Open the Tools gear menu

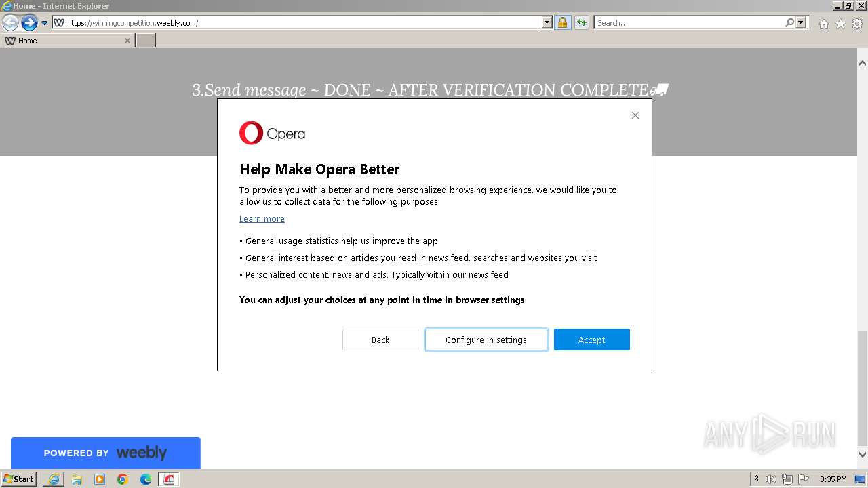point(857,24)
